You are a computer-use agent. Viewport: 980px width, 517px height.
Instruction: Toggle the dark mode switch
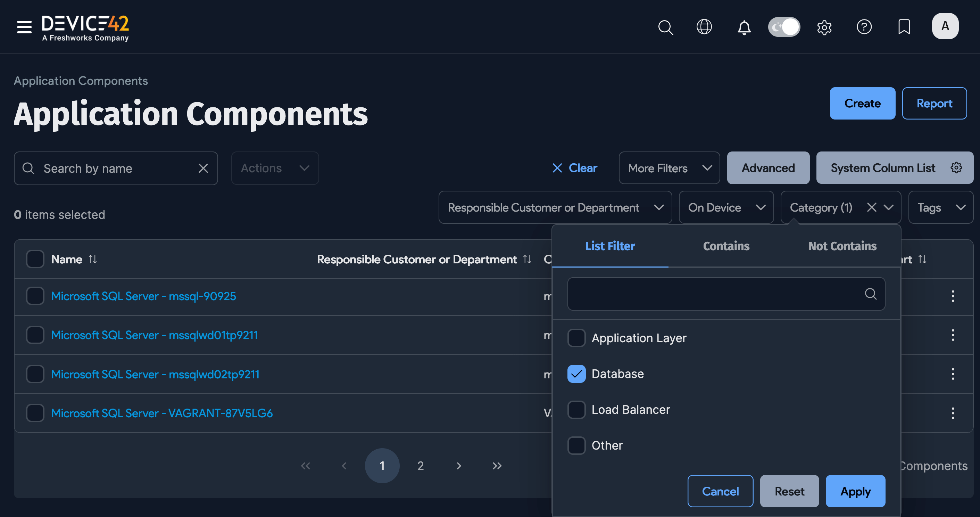[784, 27]
